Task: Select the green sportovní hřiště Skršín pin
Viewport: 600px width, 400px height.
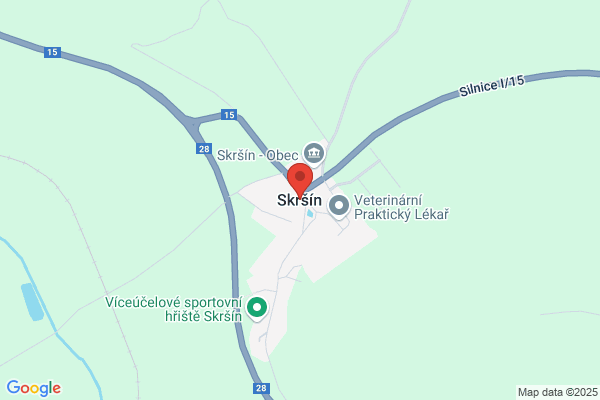Action: (x=257, y=308)
